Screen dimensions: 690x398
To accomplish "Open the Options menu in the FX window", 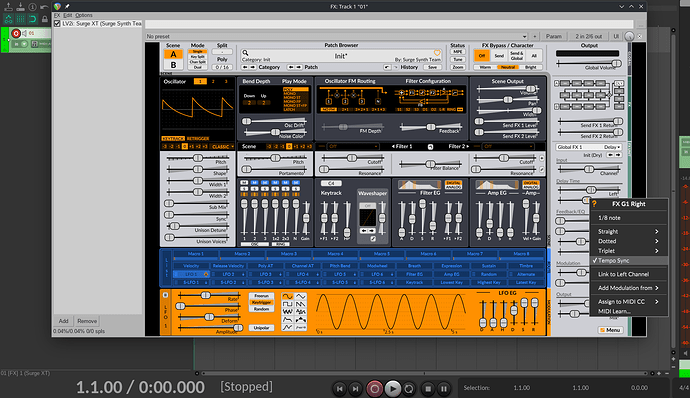I will point(84,15).
